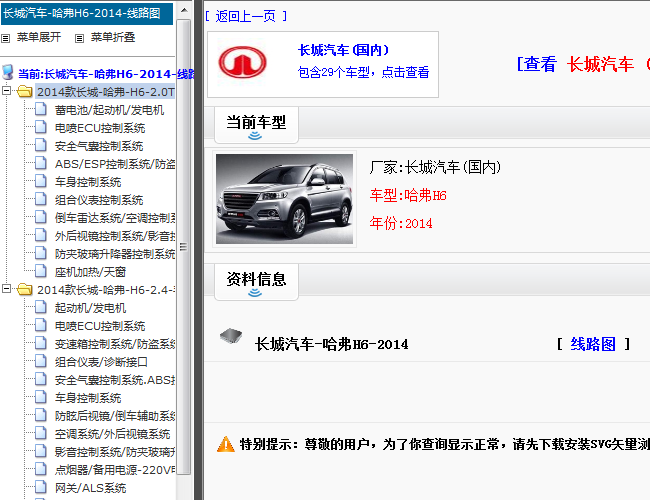Open the 线路图 link

tap(593, 344)
